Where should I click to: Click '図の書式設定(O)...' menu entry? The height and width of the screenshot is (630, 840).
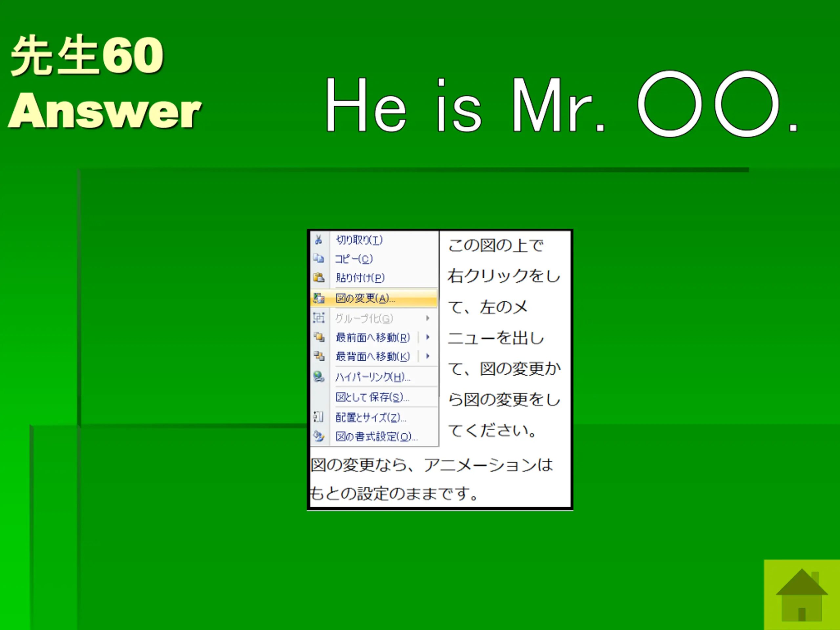376,436
